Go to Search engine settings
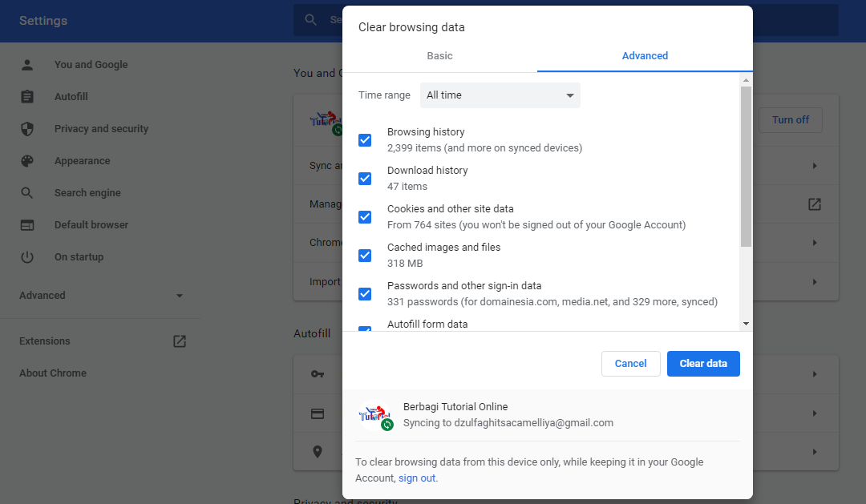The height and width of the screenshot is (504, 866). [x=87, y=192]
